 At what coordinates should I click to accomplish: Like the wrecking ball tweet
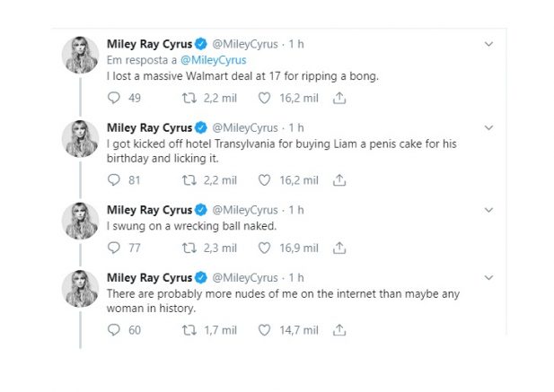(x=264, y=248)
